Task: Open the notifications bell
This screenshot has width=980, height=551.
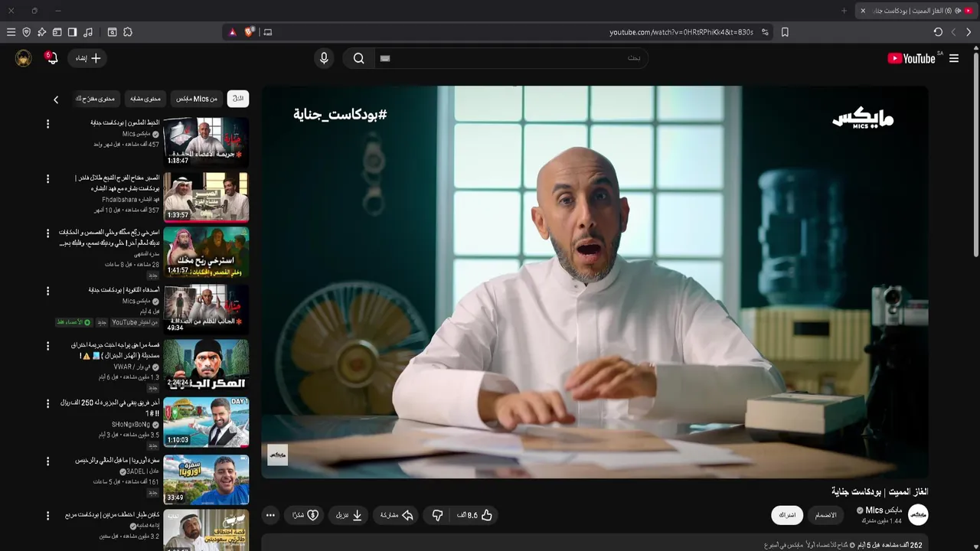Action: coord(52,58)
